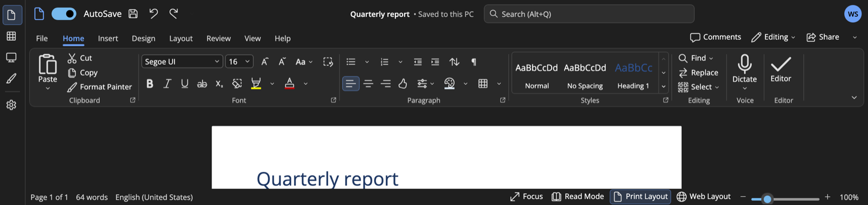Toggle Bold formatting
The image size is (868, 205).
click(x=150, y=83)
